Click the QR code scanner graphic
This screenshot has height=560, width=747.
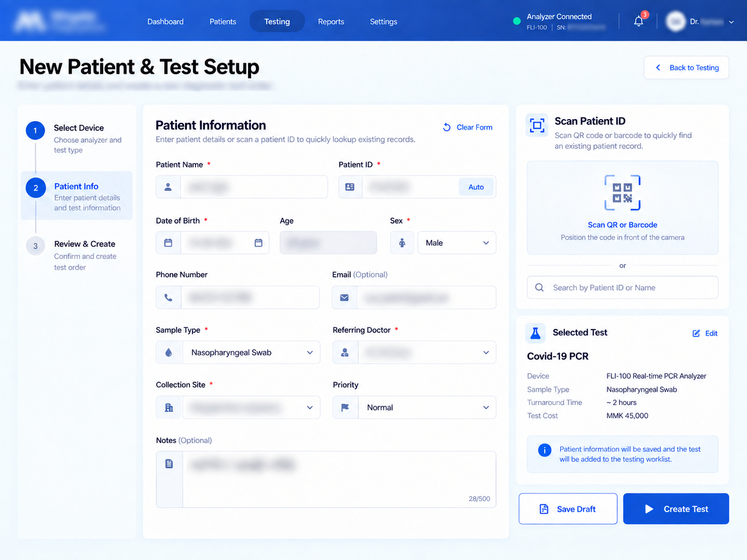click(623, 193)
